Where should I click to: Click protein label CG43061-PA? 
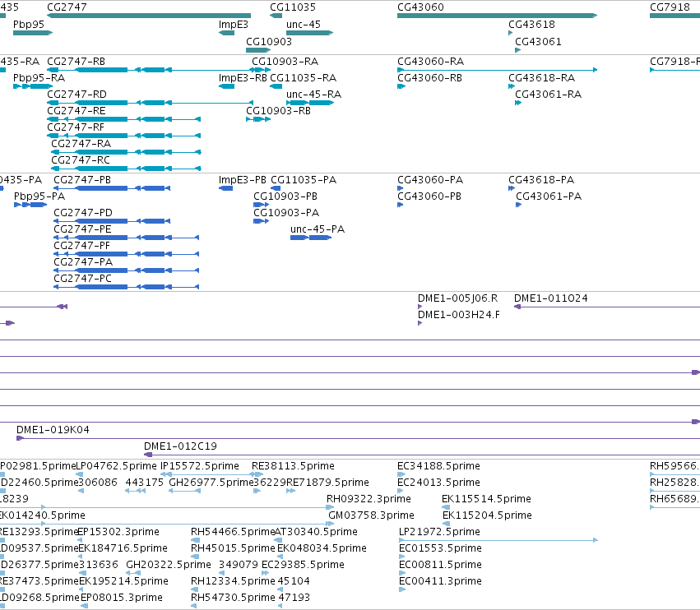coord(549,196)
